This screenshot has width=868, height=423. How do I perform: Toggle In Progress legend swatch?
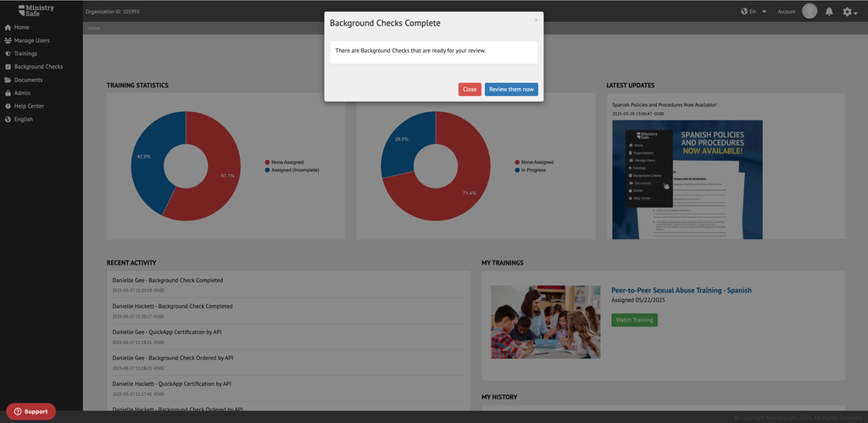coord(518,170)
